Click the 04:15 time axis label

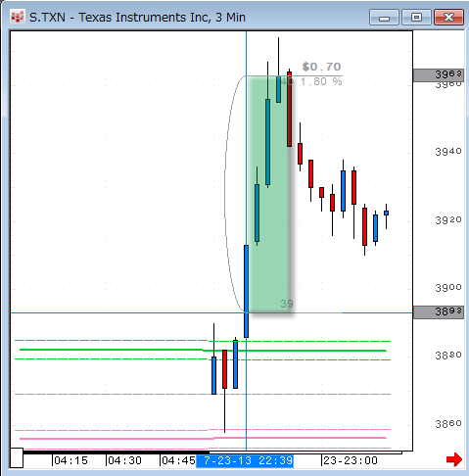pyautogui.click(x=70, y=460)
